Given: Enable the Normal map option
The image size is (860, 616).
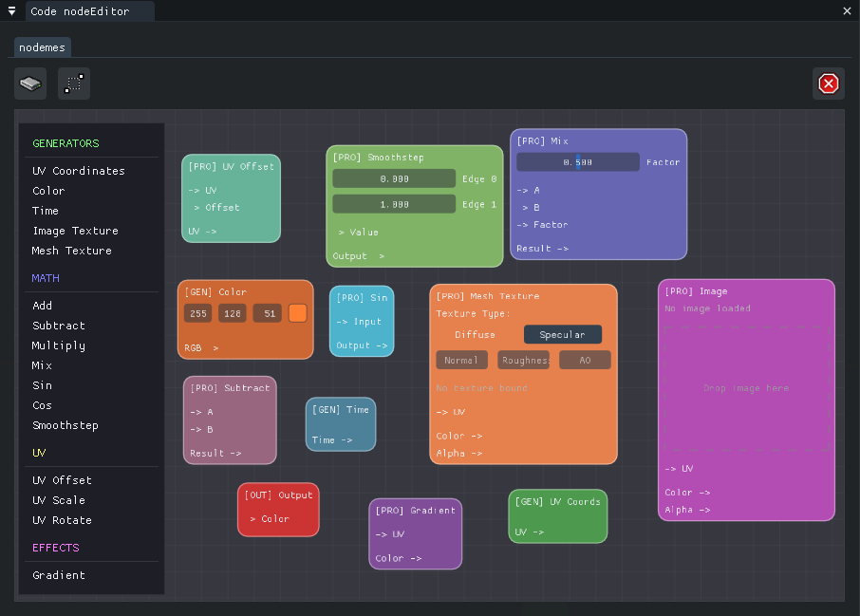Looking at the screenshot, I should pos(461,360).
